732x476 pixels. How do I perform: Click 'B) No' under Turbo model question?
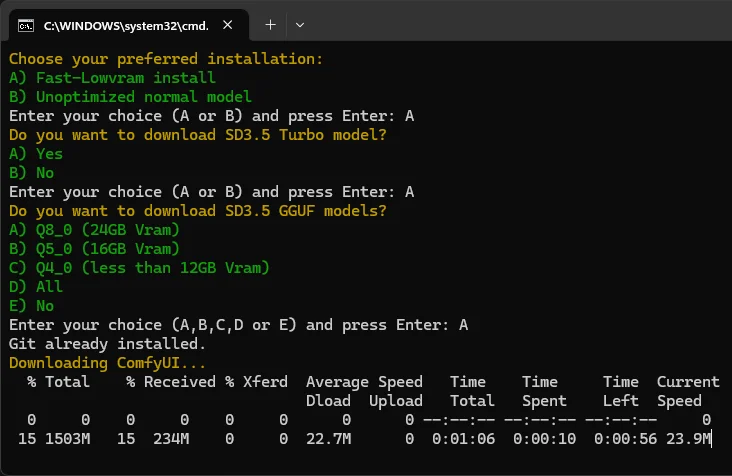coord(31,173)
